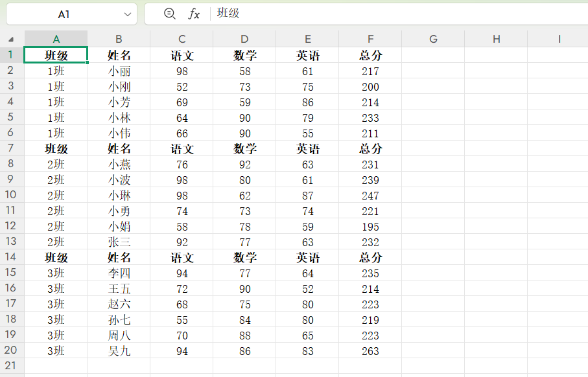588x377 pixels.
Task: Select column header I
Action: tap(559, 38)
